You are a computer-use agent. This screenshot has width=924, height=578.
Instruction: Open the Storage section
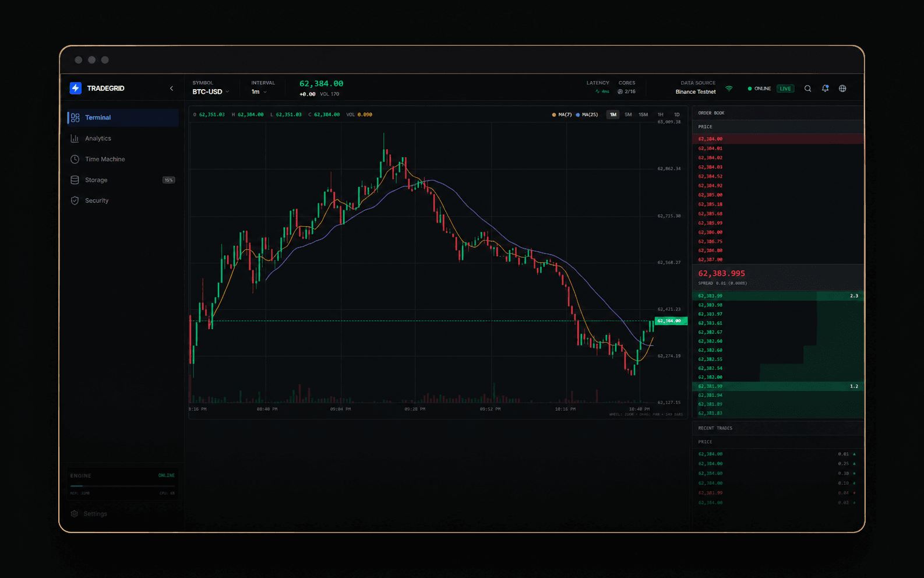click(x=123, y=180)
